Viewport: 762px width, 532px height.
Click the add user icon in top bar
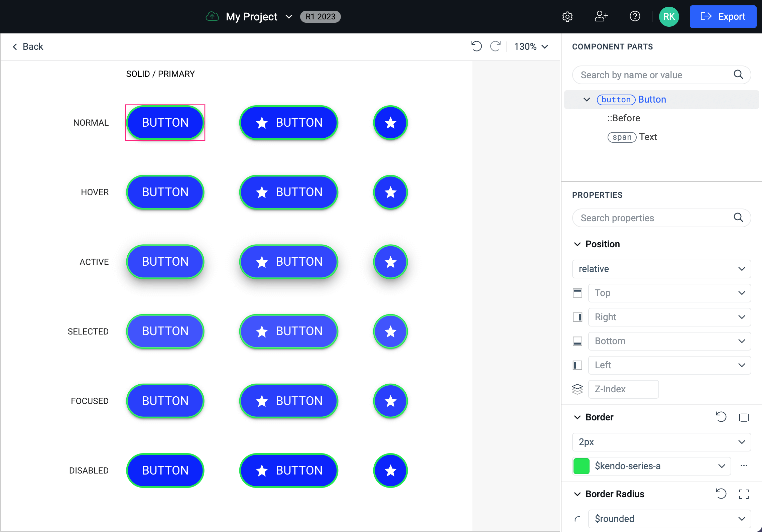click(601, 16)
